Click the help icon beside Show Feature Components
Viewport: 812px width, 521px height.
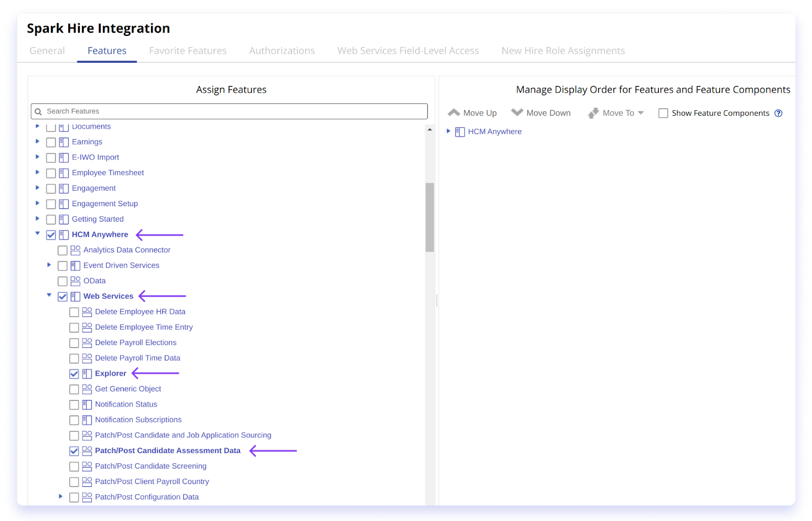click(x=778, y=113)
